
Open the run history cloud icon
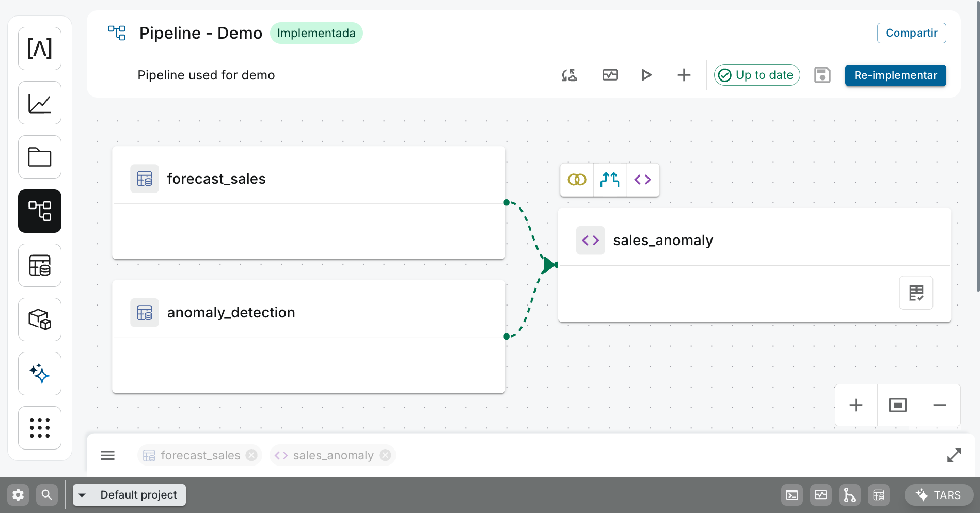(x=569, y=75)
